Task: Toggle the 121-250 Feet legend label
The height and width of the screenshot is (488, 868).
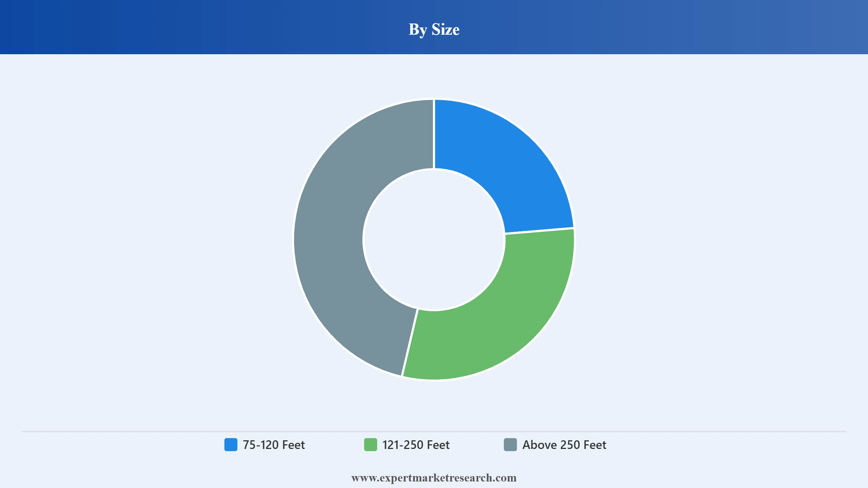Action: 416,445
